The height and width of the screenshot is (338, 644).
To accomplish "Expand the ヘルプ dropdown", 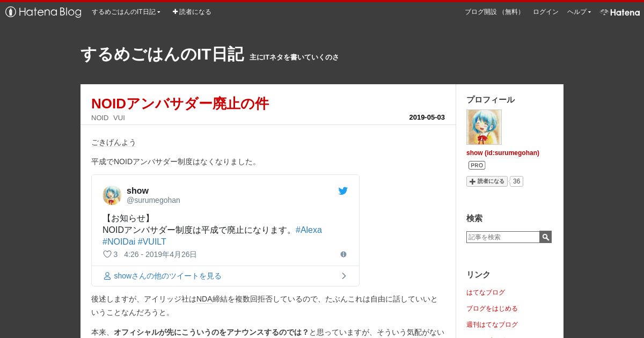I will tap(579, 12).
